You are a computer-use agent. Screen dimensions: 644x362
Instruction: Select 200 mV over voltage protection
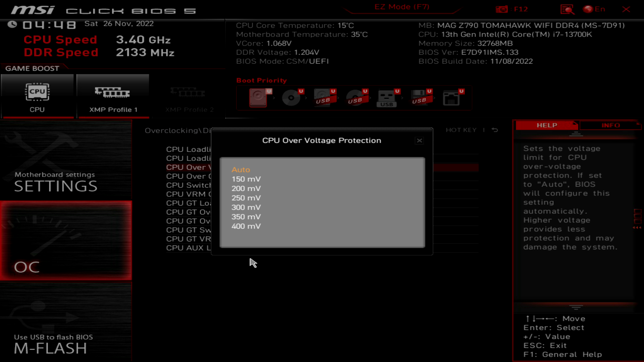click(247, 188)
